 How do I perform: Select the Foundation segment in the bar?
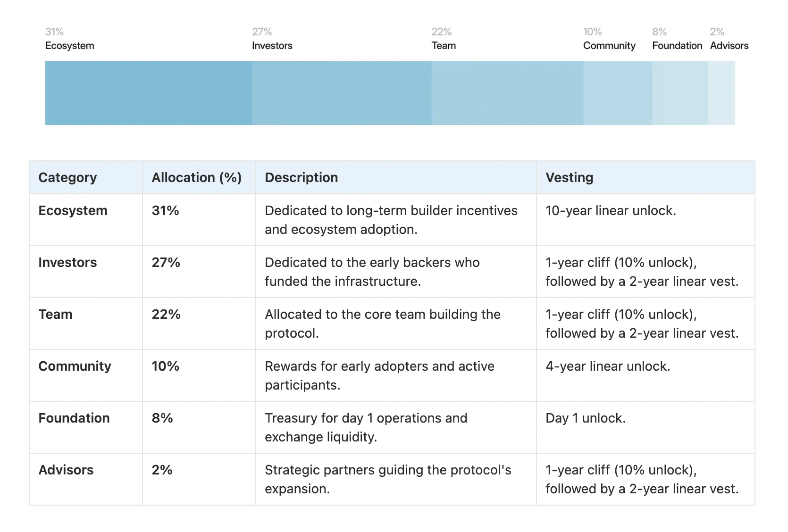coord(679,93)
